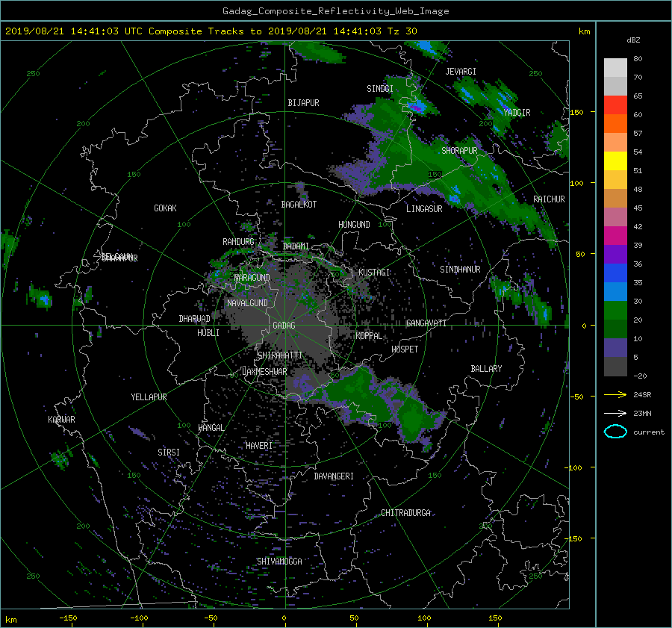Click the light gray 70 dBZ legend swatch
Viewport: 672px width, 628px height.
(615, 68)
